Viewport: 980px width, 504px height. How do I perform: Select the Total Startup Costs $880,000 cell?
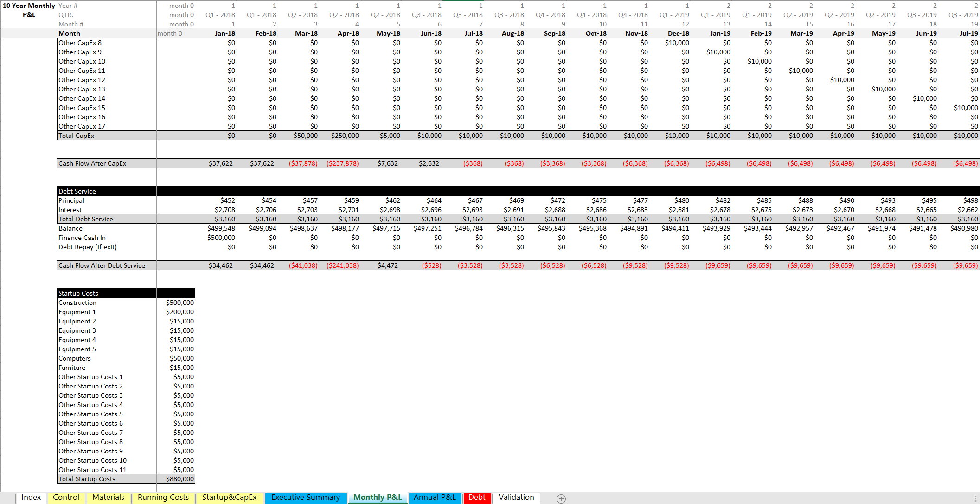(180, 479)
